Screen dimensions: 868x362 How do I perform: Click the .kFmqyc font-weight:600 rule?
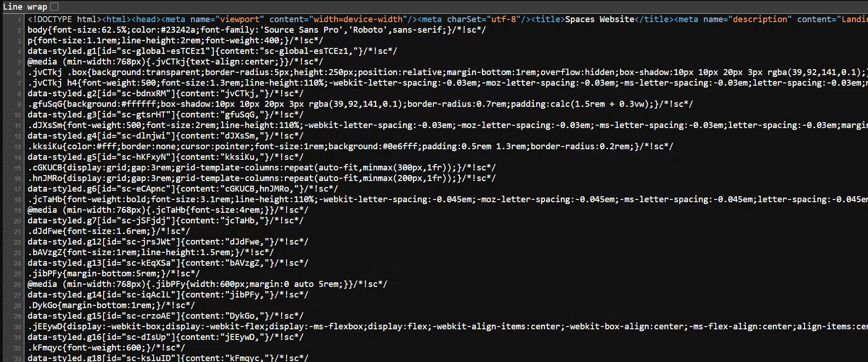(x=106, y=348)
